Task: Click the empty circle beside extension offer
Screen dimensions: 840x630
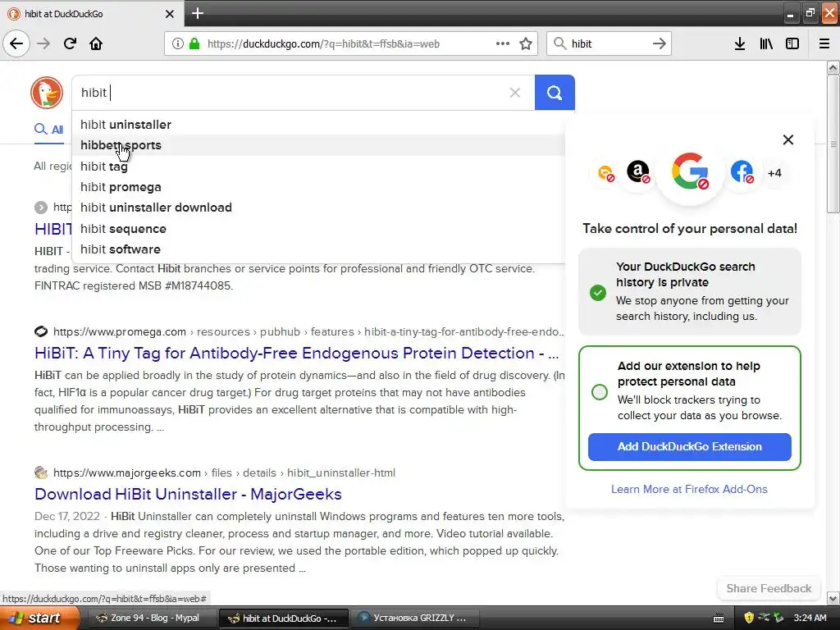Action: (x=600, y=391)
